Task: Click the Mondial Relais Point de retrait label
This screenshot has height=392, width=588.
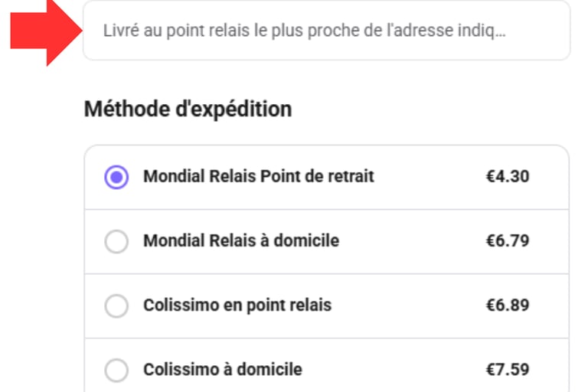Action: (259, 177)
